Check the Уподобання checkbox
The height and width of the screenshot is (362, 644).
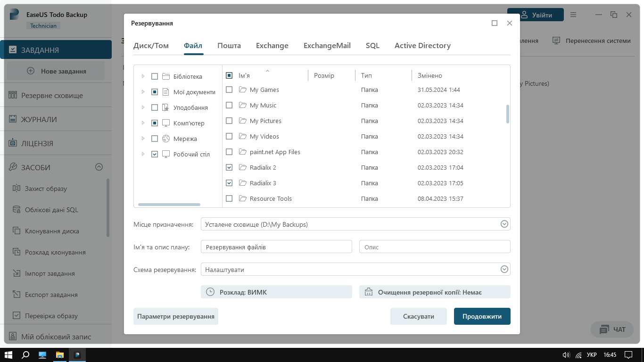pyautogui.click(x=155, y=107)
